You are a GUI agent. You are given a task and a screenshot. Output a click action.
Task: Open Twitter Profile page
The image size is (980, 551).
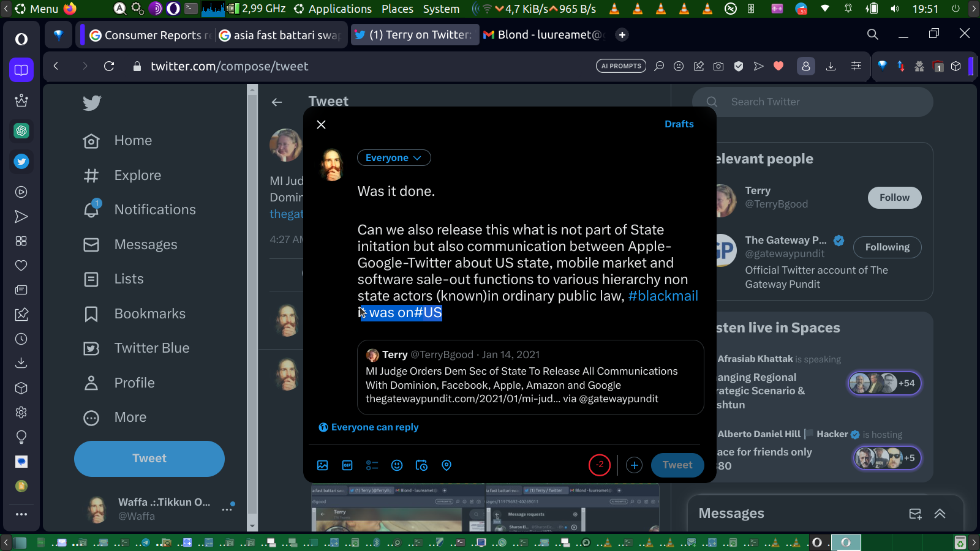tap(119, 383)
